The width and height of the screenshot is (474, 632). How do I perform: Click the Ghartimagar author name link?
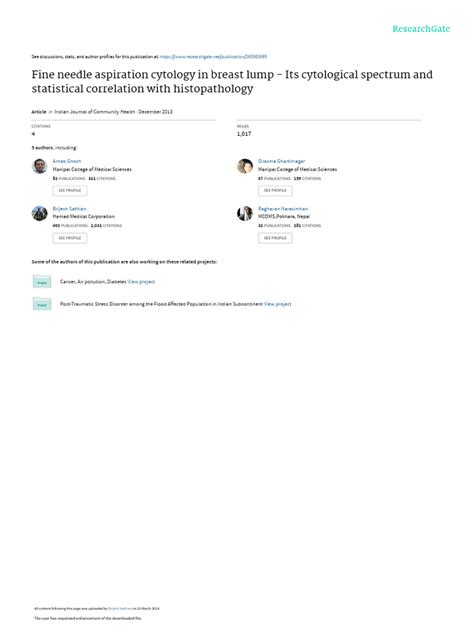click(282, 161)
